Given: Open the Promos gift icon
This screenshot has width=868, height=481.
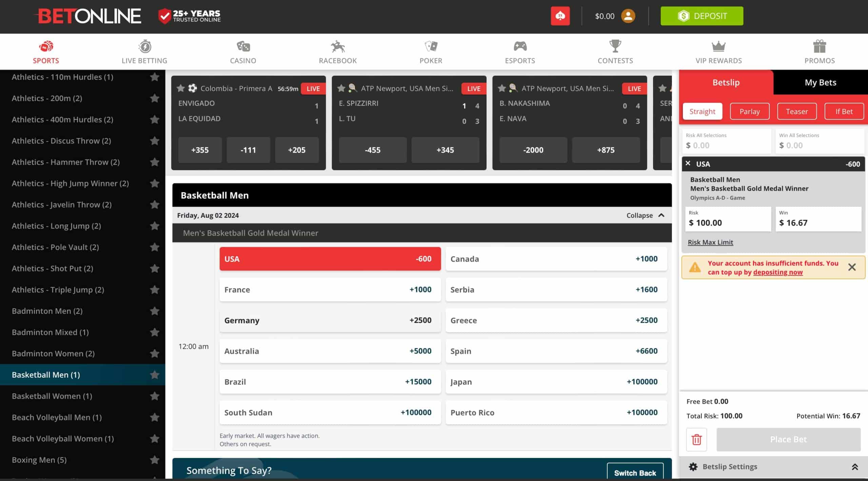Looking at the screenshot, I should pyautogui.click(x=820, y=46).
